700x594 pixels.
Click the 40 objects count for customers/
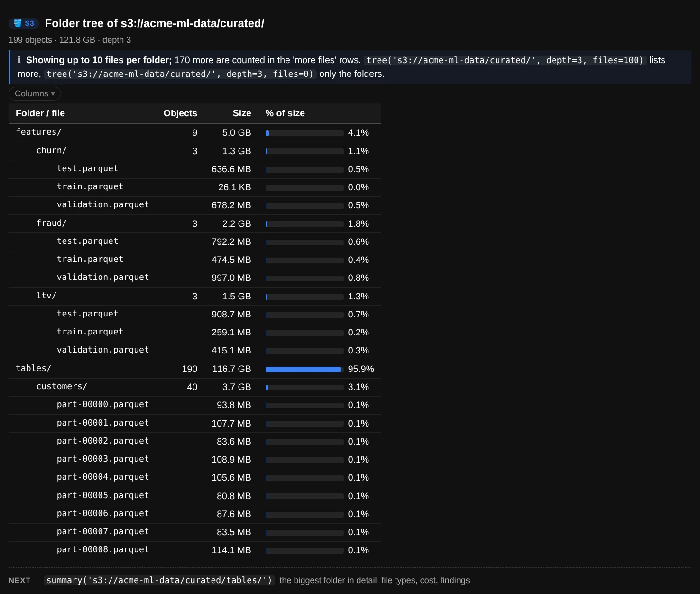(x=192, y=387)
